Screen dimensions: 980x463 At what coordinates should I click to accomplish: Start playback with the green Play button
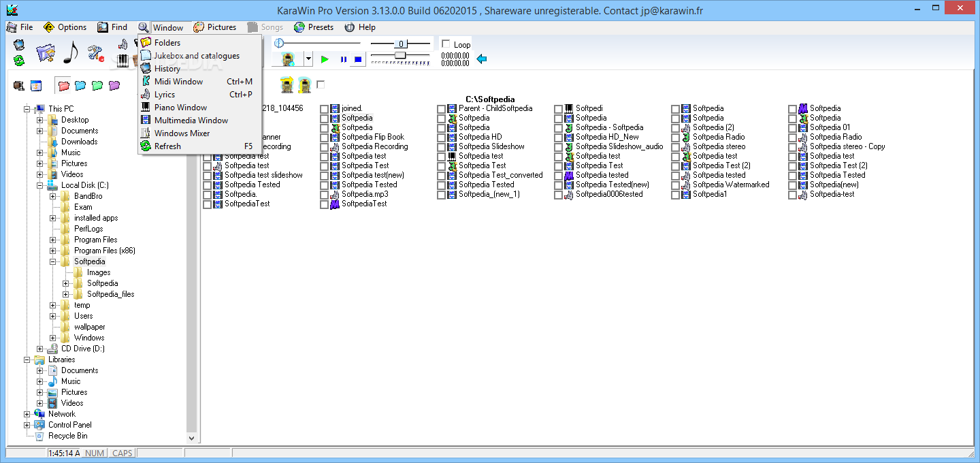point(325,59)
